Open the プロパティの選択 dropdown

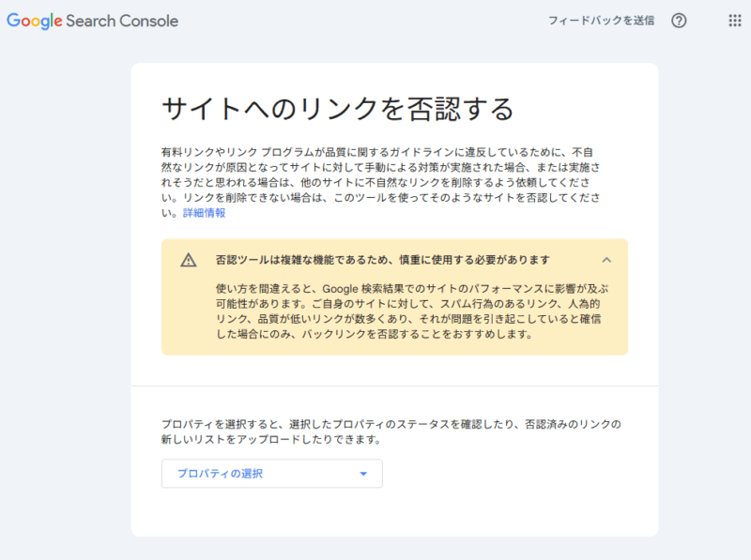(271, 474)
